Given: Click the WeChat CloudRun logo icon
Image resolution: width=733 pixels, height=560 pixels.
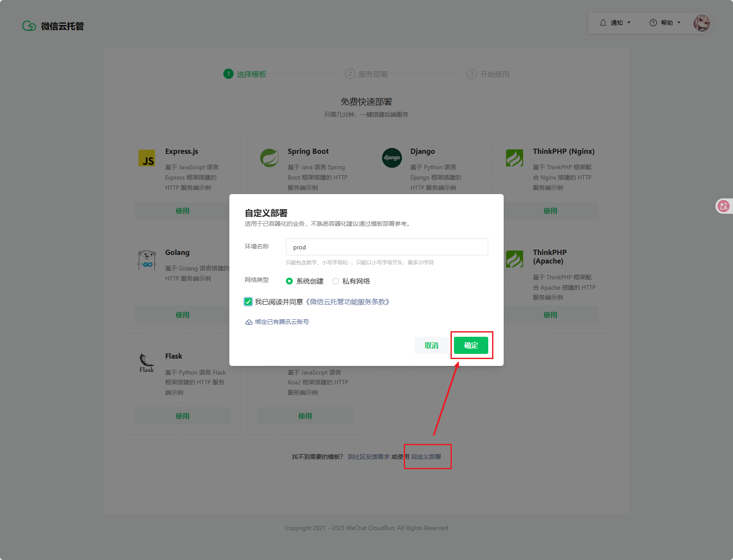Looking at the screenshot, I should pyautogui.click(x=29, y=26).
